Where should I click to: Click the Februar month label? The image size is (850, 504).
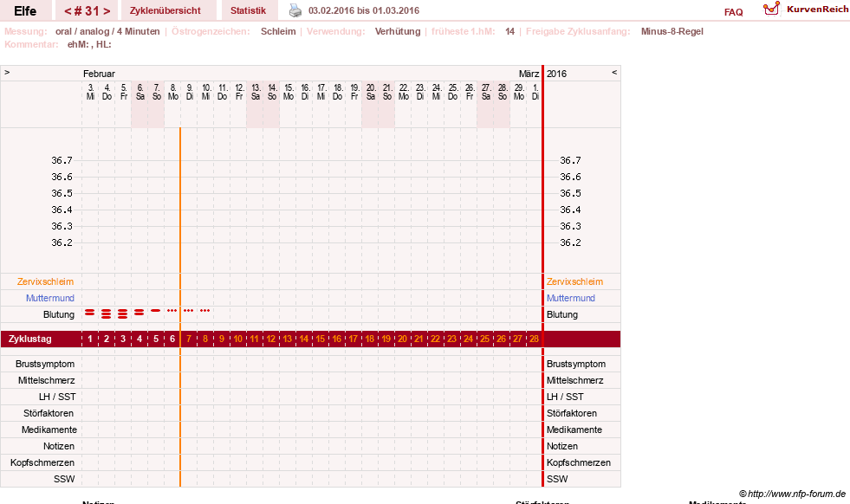pyautogui.click(x=99, y=74)
